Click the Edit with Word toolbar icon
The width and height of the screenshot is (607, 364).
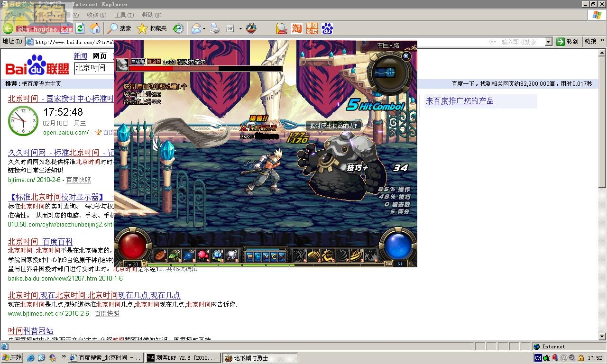(230, 28)
